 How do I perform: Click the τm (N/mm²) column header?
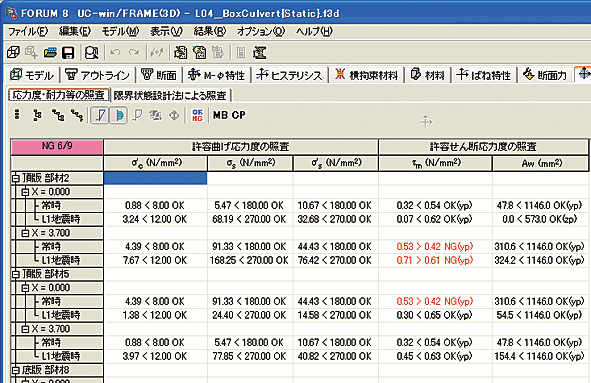[x=435, y=163]
